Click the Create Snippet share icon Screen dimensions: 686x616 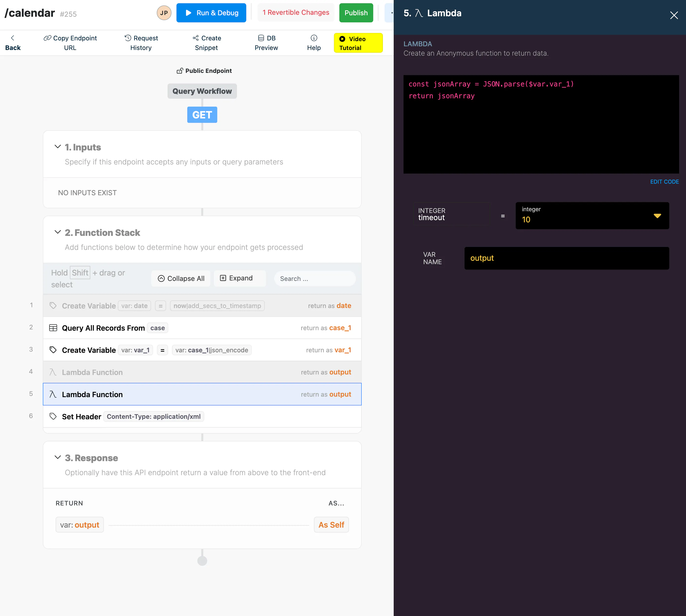[196, 38]
